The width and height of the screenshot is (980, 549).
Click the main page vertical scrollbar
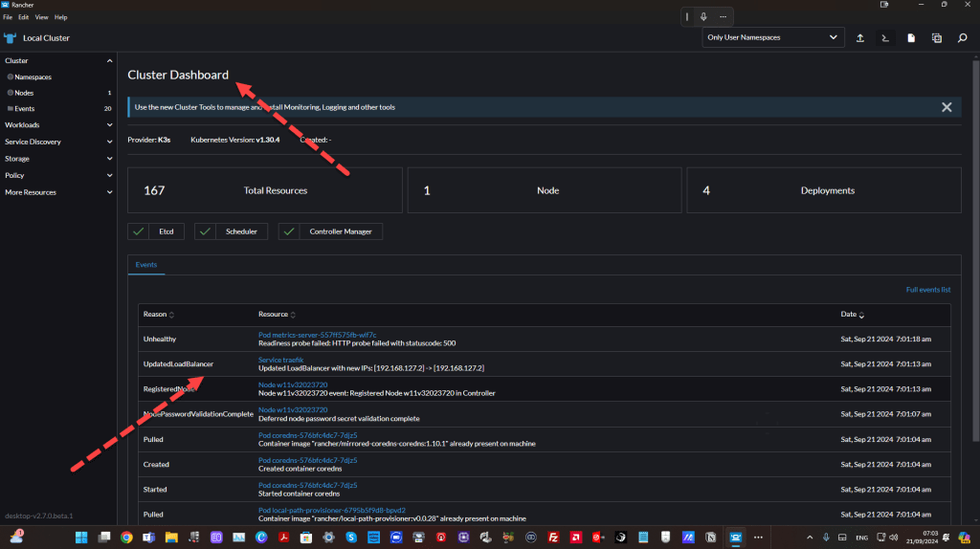pyautogui.click(x=975, y=250)
